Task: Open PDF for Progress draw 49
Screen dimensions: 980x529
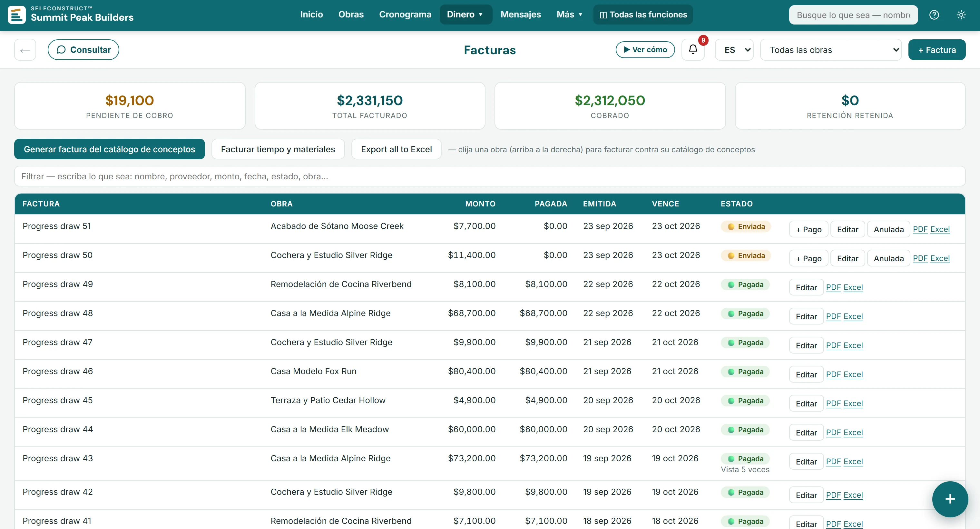Action: [x=833, y=287]
